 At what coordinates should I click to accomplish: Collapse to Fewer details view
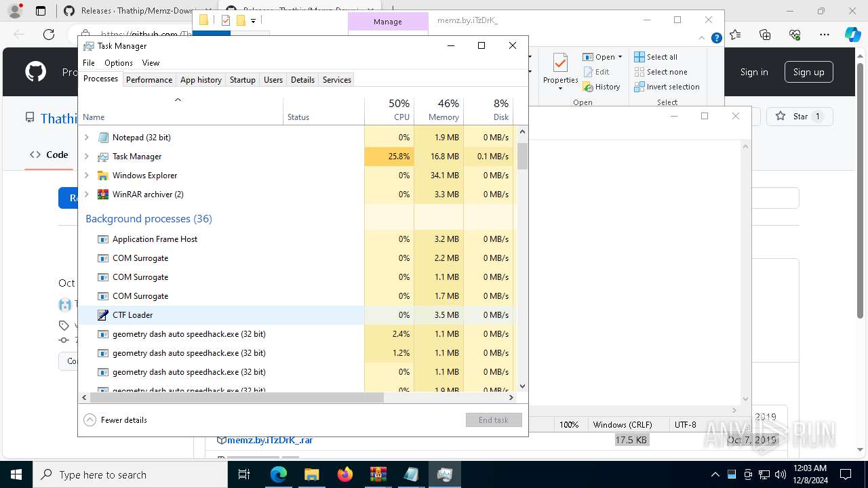click(115, 420)
